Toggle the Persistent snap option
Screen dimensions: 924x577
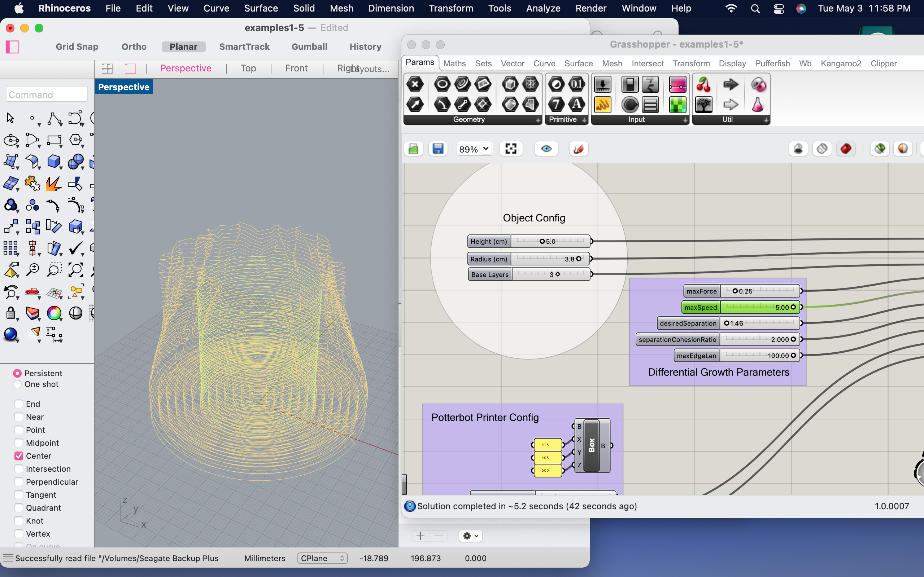click(17, 373)
